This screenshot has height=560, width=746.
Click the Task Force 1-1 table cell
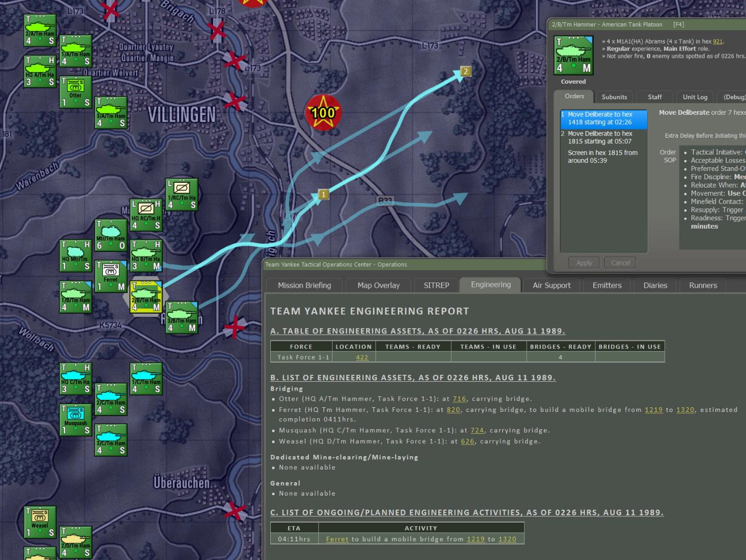point(302,357)
